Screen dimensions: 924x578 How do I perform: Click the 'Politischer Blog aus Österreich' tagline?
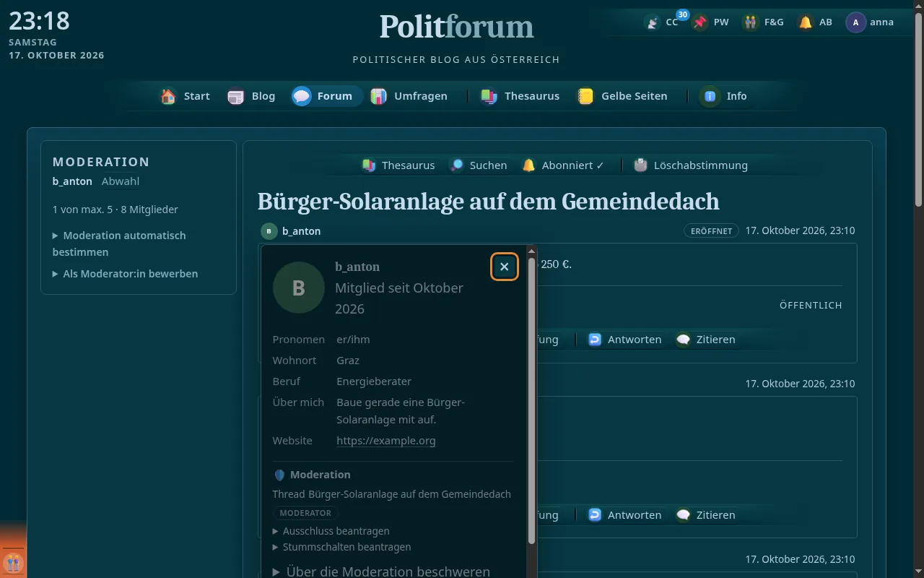point(456,60)
